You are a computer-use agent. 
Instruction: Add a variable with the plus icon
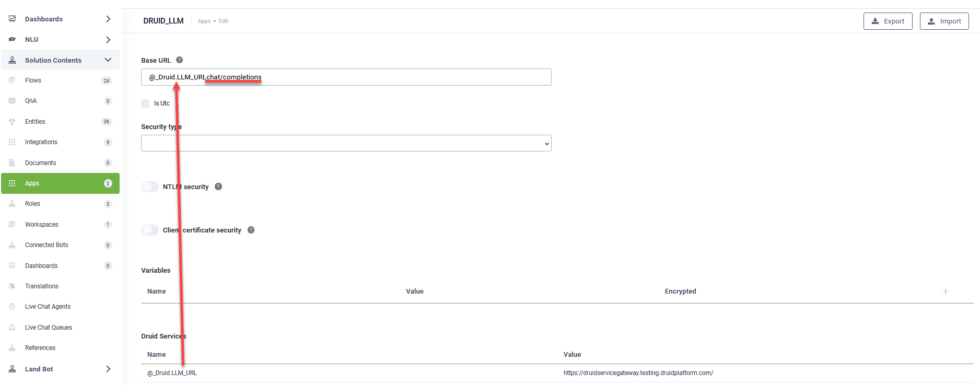tap(946, 291)
